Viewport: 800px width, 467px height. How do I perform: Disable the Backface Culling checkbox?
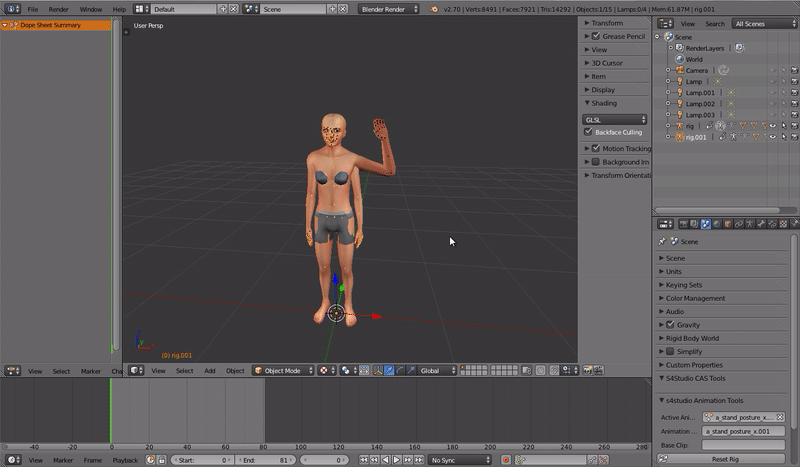point(588,132)
